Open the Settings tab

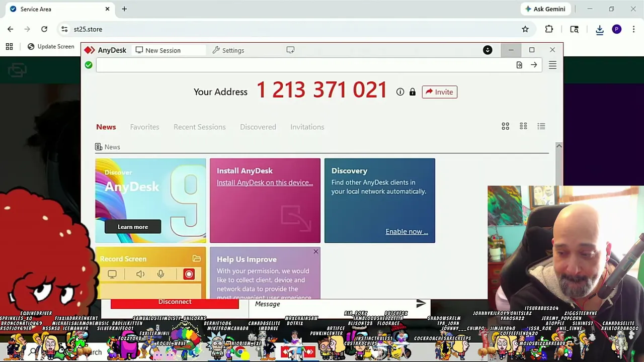pos(228,50)
